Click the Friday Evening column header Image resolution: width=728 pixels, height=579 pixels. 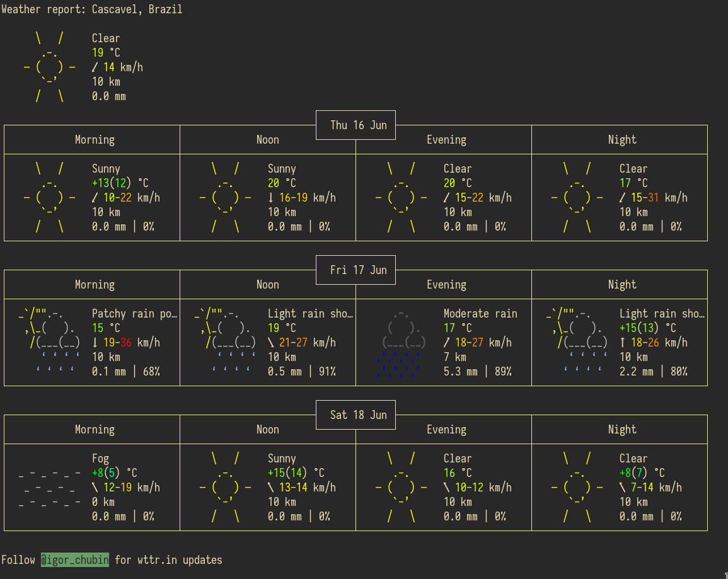click(x=447, y=284)
